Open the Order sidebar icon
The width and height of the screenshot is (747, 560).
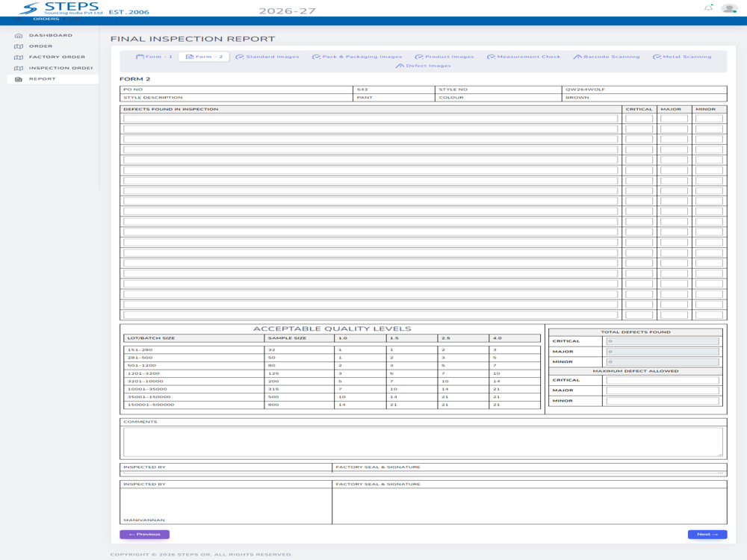(x=19, y=46)
